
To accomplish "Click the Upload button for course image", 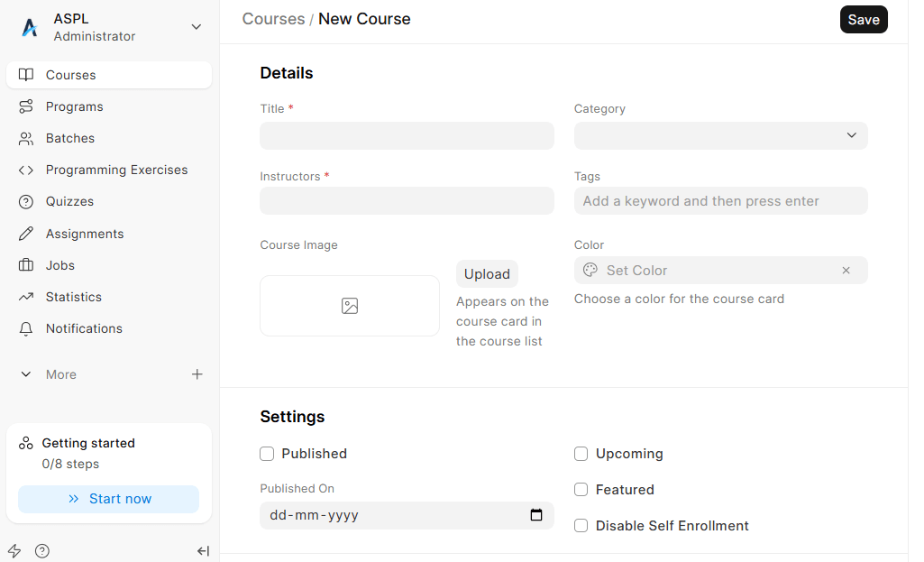I will pyautogui.click(x=487, y=274).
